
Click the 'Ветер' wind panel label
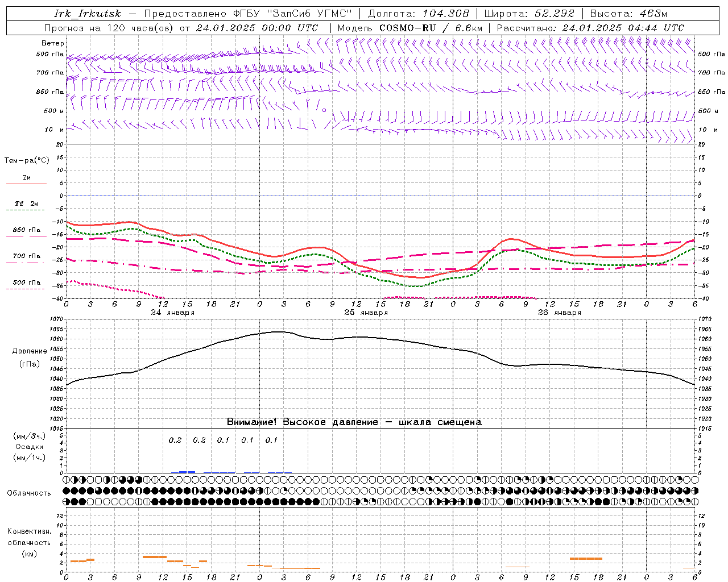click(53, 43)
